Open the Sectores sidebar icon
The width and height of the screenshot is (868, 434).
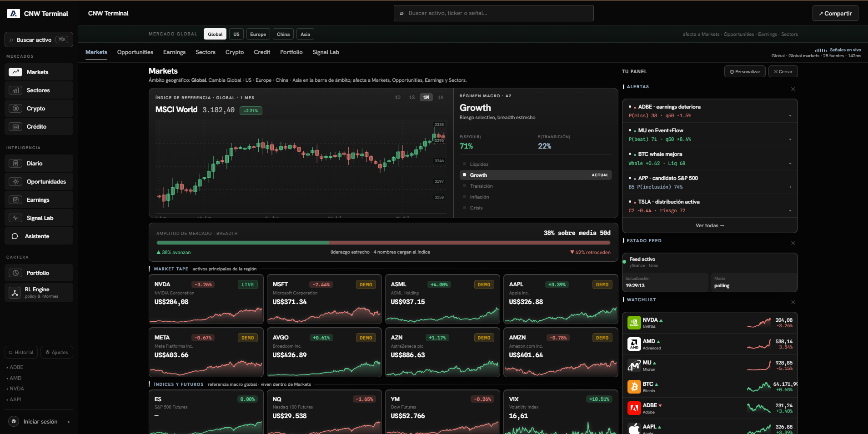15,90
